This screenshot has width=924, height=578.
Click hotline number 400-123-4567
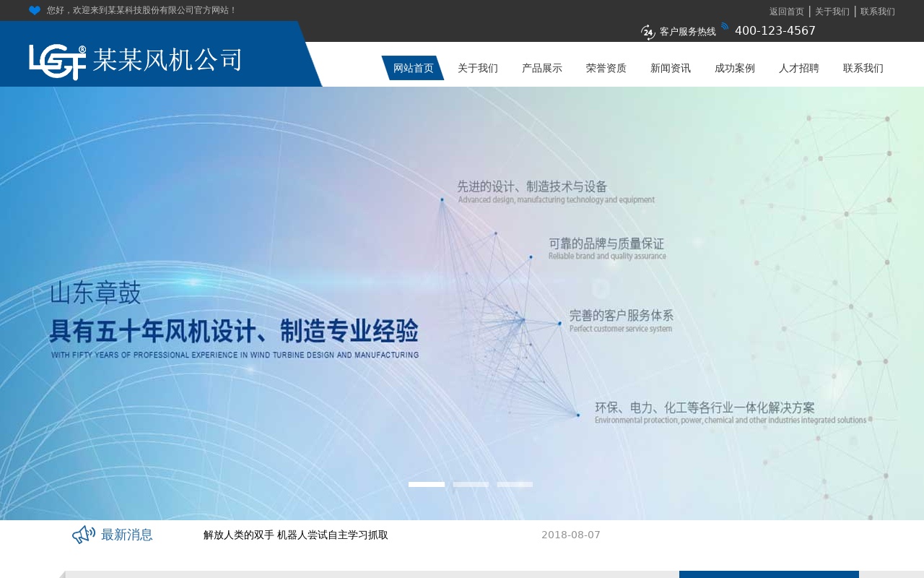(775, 31)
